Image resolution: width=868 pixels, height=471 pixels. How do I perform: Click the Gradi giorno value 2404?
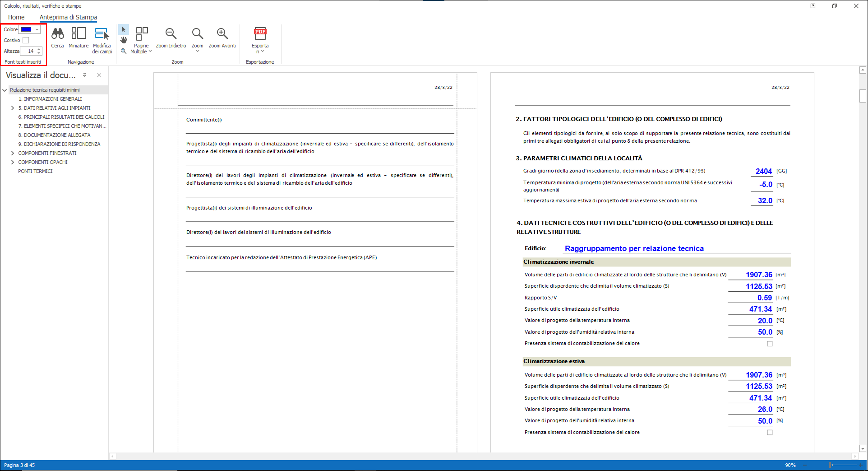[764, 171]
